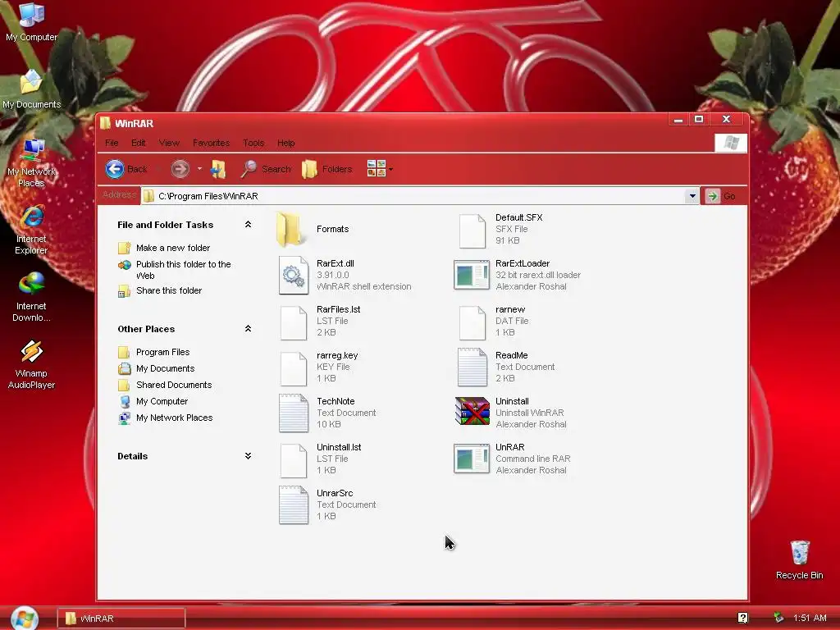Click the Windows flag logo throbber
The height and width of the screenshot is (630, 840).
(x=731, y=143)
